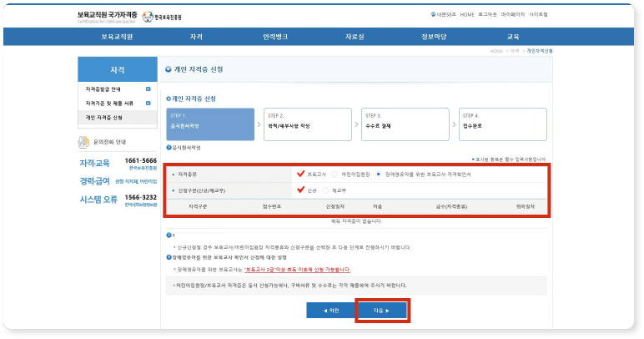Expand the 자격증발급 안내 plus icon

[148, 89]
